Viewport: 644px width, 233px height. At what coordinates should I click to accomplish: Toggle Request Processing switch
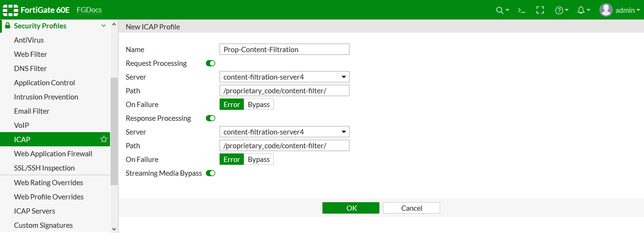(x=211, y=63)
